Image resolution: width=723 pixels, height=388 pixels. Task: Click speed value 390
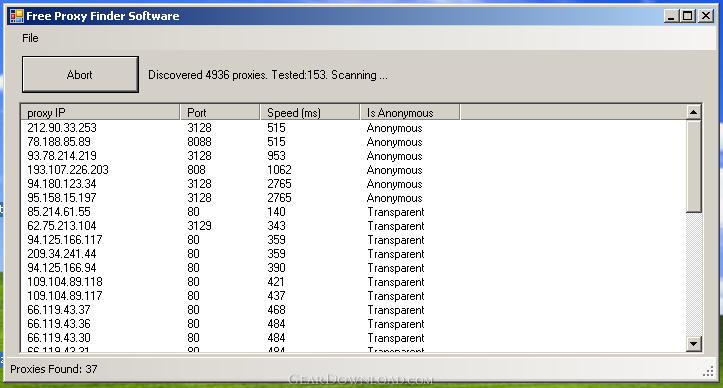[x=276, y=268]
